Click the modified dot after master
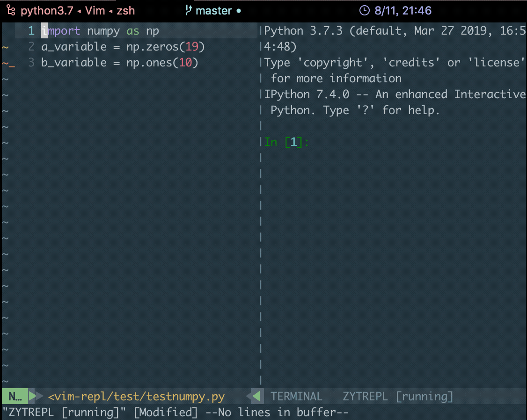Viewport: 527px width, 420px height. click(x=239, y=11)
